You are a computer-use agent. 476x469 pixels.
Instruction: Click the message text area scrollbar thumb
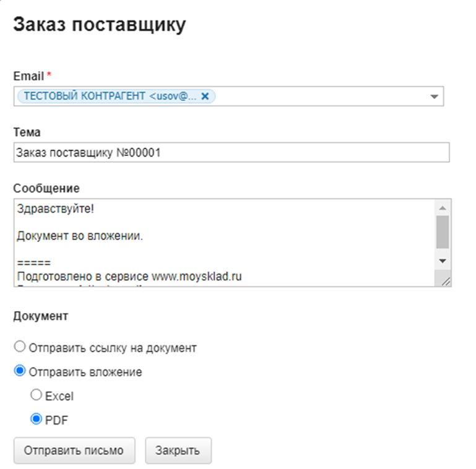[x=443, y=232]
